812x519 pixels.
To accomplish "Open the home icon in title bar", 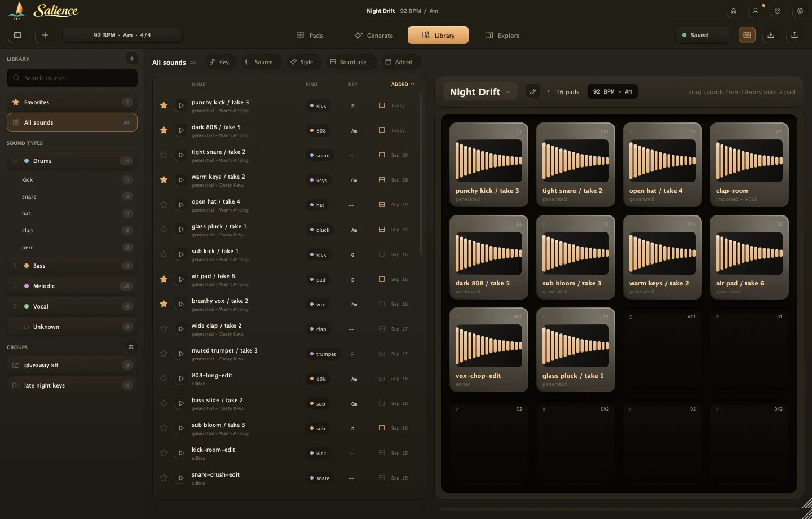I will pos(734,11).
